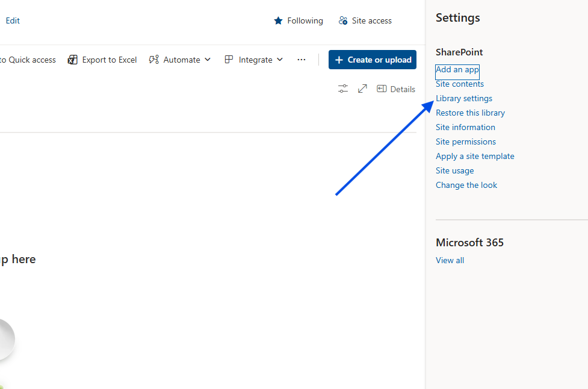Open Site permissions link

tap(466, 142)
